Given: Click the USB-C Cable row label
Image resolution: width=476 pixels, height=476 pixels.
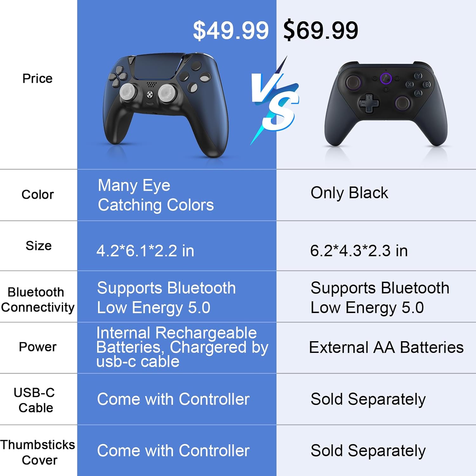Looking at the screenshot, I should coord(35,400).
